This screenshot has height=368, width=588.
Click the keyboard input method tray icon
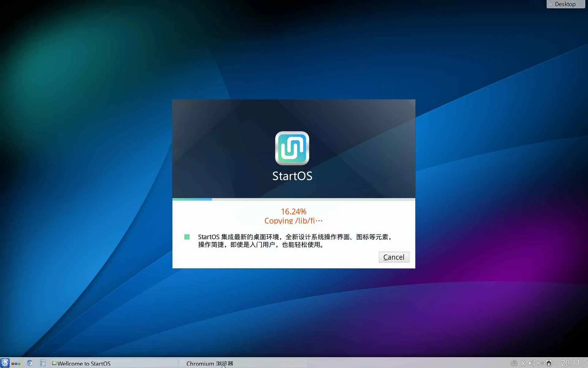(514, 363)
